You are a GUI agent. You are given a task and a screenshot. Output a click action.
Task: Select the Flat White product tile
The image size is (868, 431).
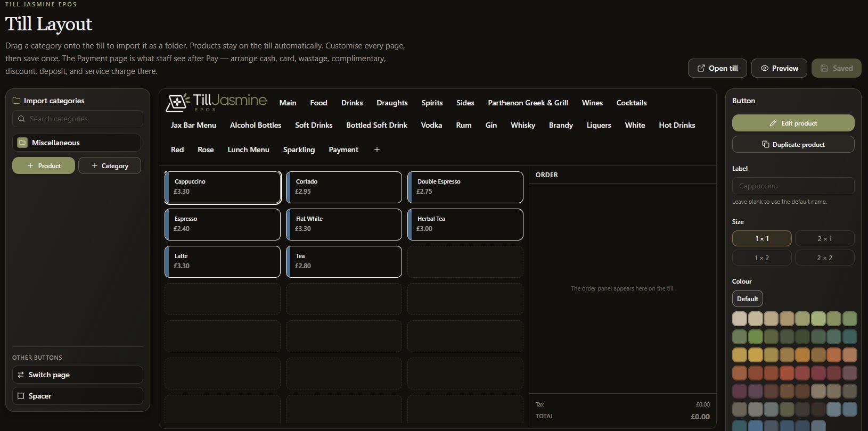tap(344, 225)
